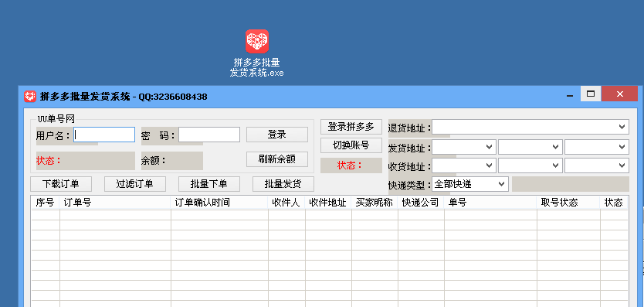Open the first 发货地址 dropdown
This screenshot has height=307, width=644.
pos(464,147)
